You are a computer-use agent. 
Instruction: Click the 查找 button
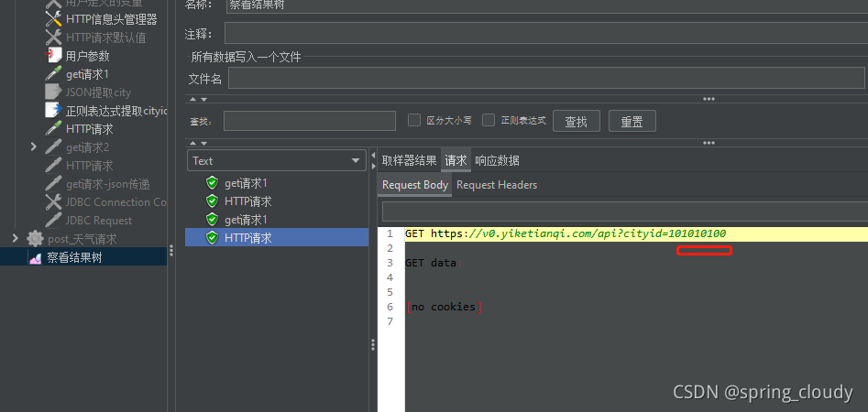point(576,121)
